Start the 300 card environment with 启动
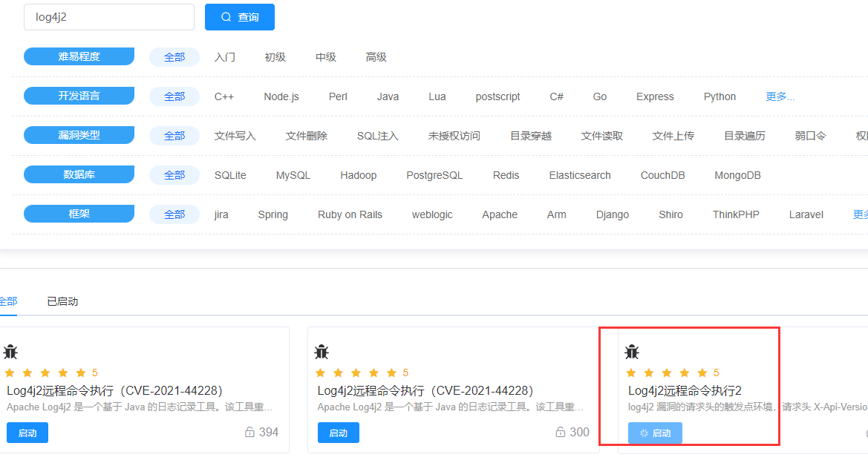868x466 pixels. pos(339,433)
